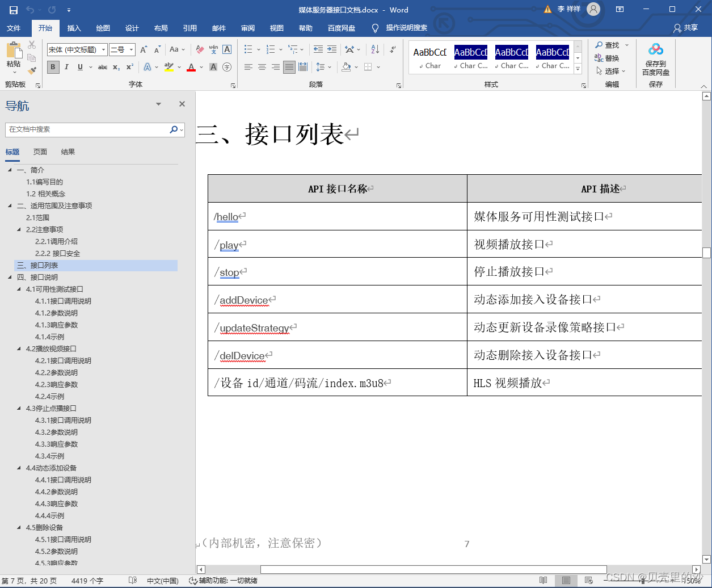Toggle subscript formatting
Viewport: 712px width, 588px height.
tap(116, 68)
